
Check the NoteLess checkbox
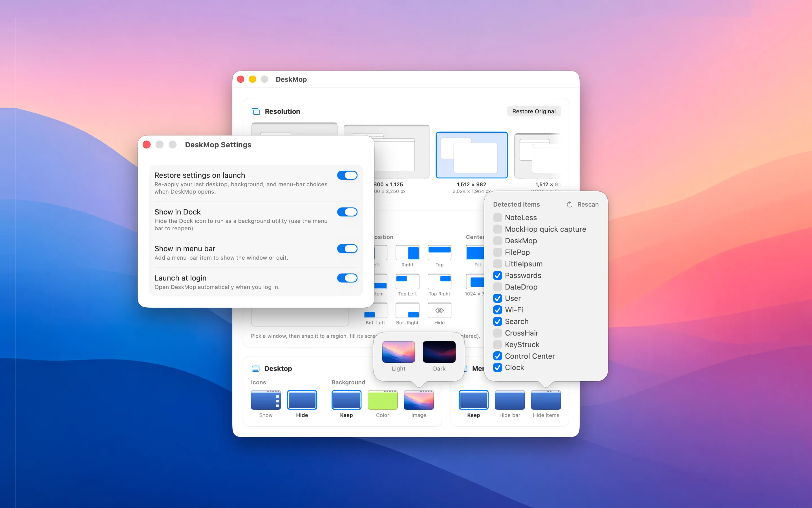coord(498,217)
